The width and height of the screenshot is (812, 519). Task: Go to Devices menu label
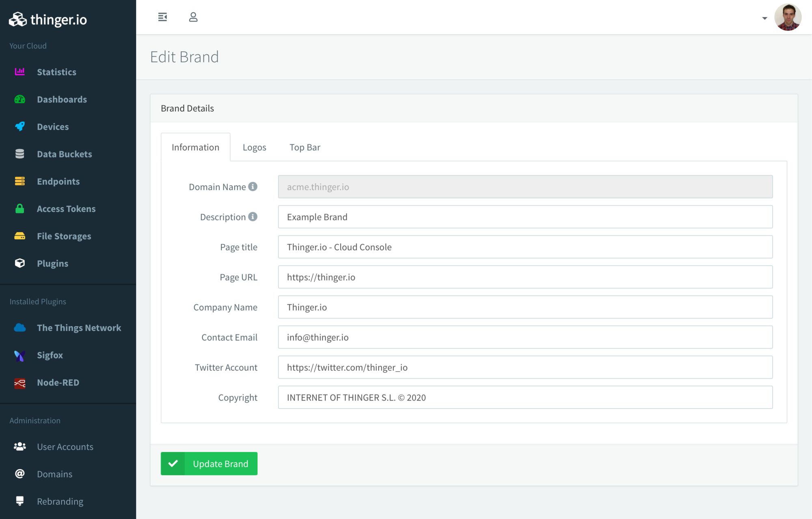tap(53, 127)
